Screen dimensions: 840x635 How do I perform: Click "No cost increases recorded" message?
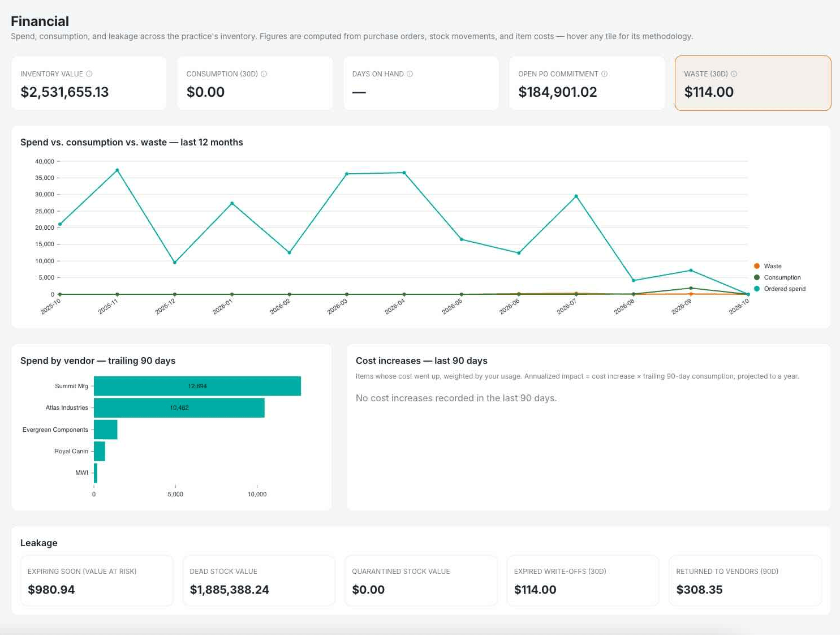click(x=456, y=398)
